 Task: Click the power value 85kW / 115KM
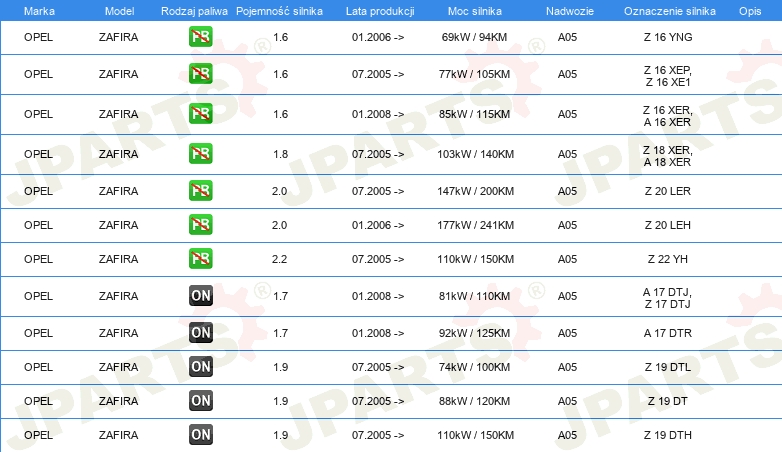474,114
